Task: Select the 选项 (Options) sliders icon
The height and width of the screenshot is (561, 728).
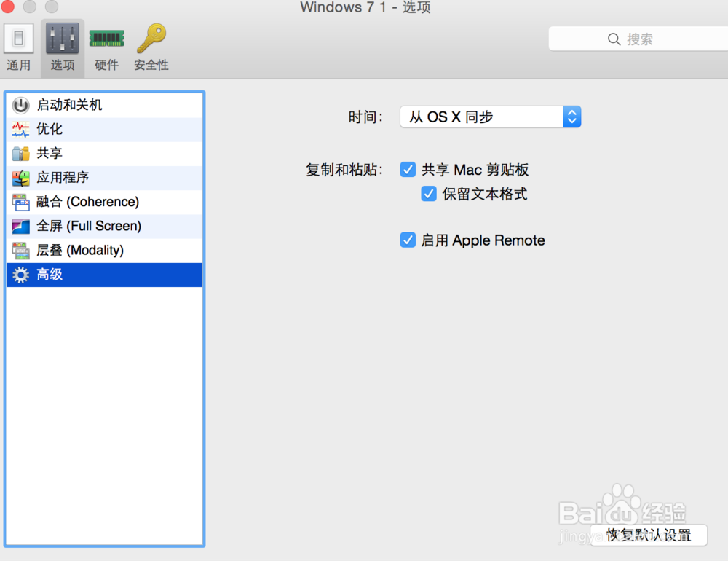Action: click(x=62, y=39)
